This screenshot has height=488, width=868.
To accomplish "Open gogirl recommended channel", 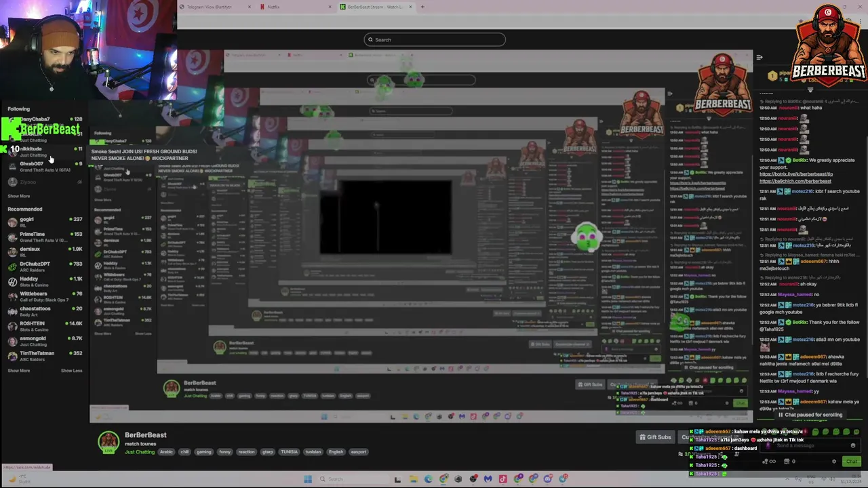I will coord(44,222).
